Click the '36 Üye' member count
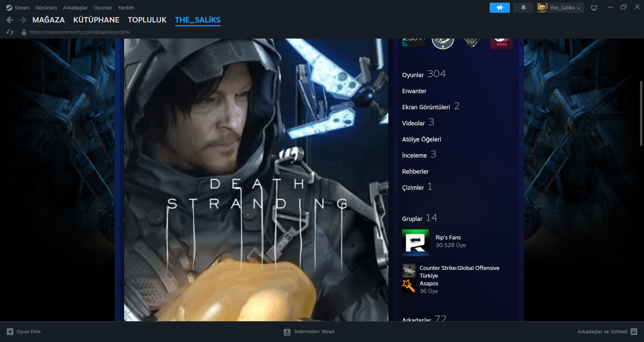The width and height of the screenshot is (644, 342). pos(429,291)
